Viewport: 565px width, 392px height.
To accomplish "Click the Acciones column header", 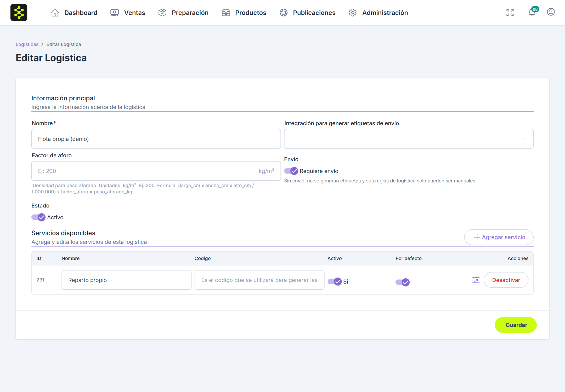I will coord(518,258).
